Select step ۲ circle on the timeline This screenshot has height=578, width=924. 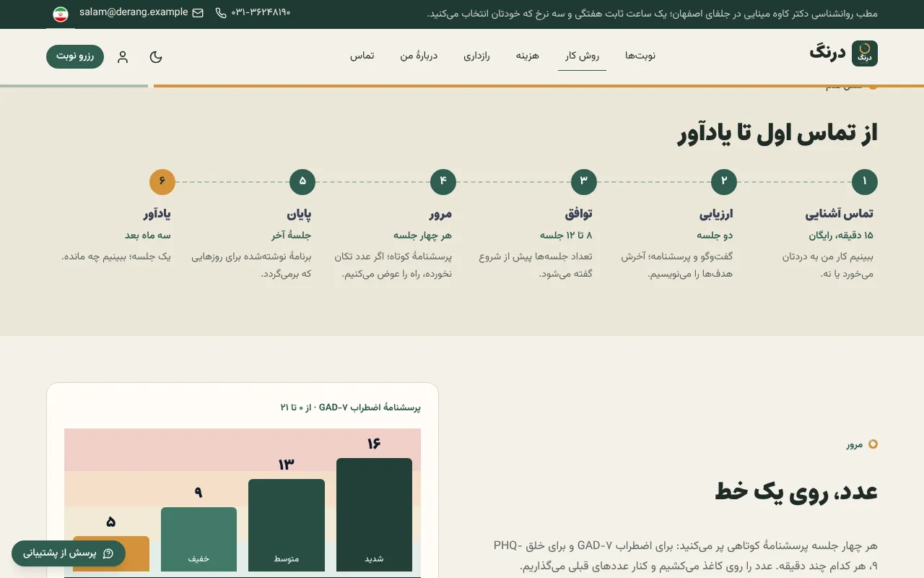point(724,182)
